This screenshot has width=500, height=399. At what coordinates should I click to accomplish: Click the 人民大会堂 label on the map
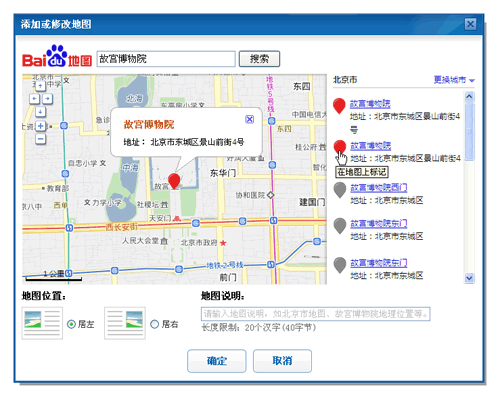click(140, 241)
